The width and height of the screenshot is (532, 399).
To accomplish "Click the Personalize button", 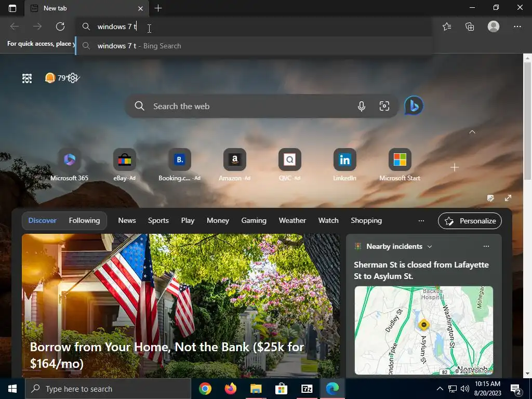I will click(470, 221).
